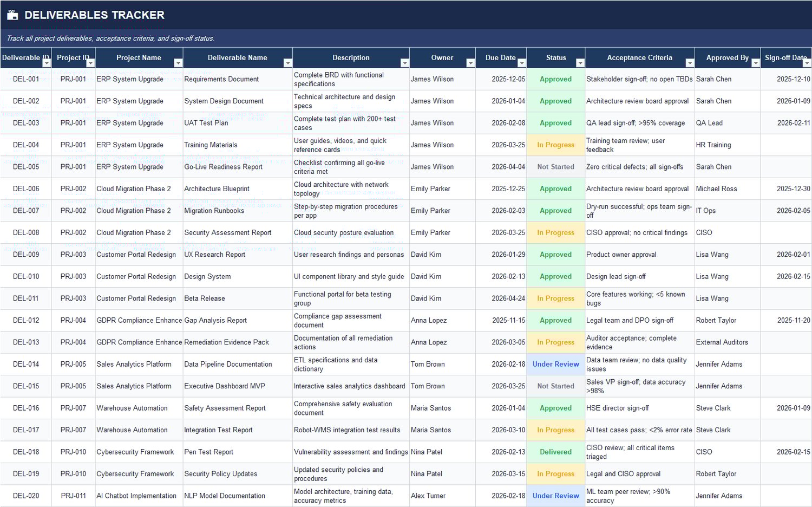Open the Due Date filter icon
This screenshot has width=812, height=507.
pyautogui.click(x=521, y=63)
